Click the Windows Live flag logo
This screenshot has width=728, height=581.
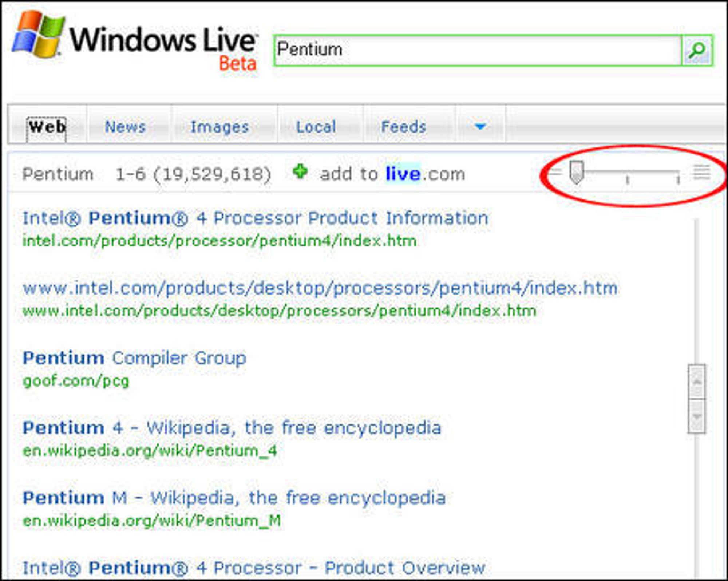[38, 33]
